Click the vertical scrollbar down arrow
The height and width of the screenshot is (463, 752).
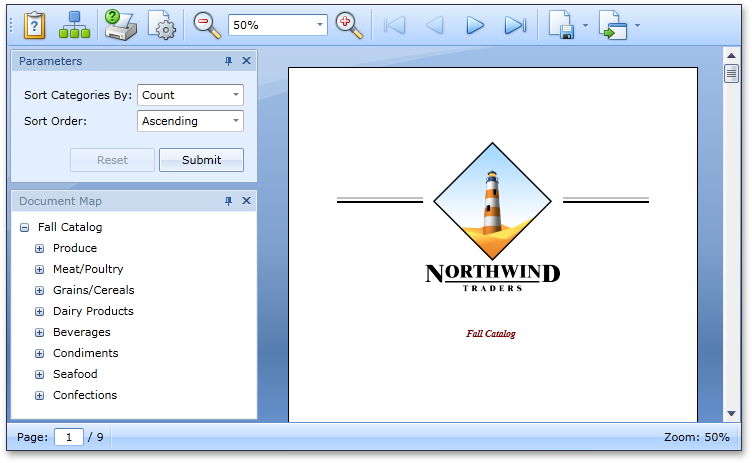point(731,413)
